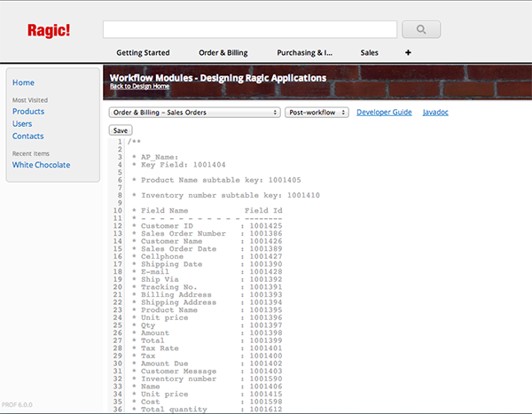Follow the Back to Design Home link
Image resolution: width=532 pixels, height=414 pixels.
pos(139,86)
